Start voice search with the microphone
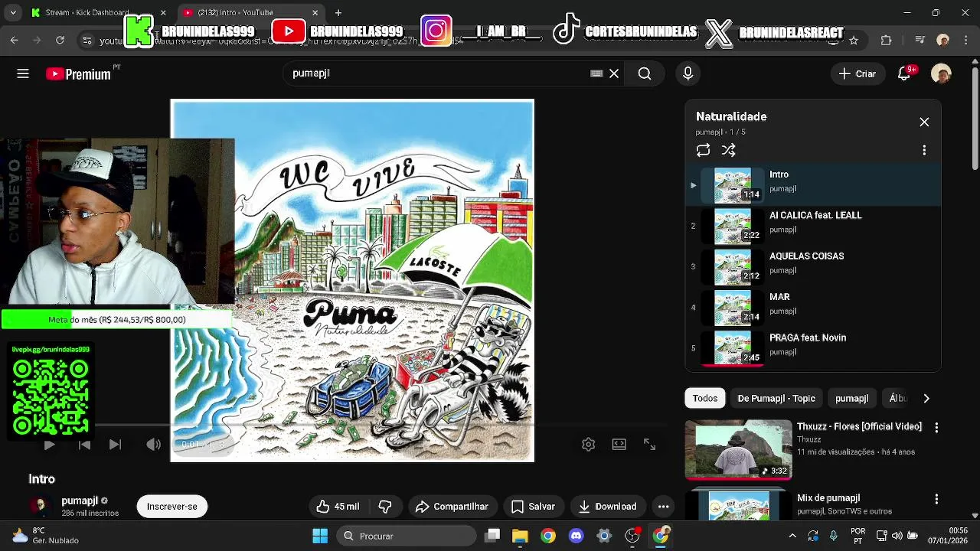 click(x=688, y=73)
